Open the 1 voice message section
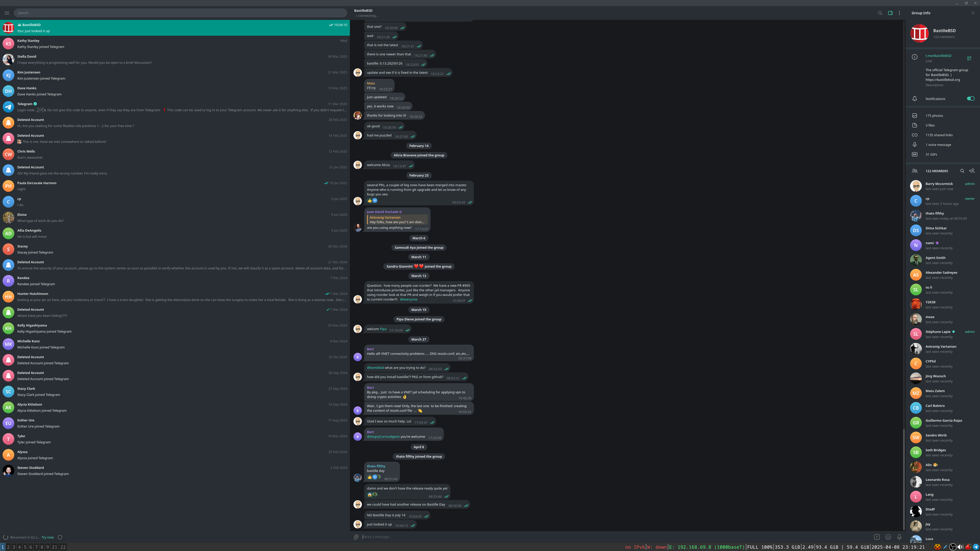 (943, 144)
